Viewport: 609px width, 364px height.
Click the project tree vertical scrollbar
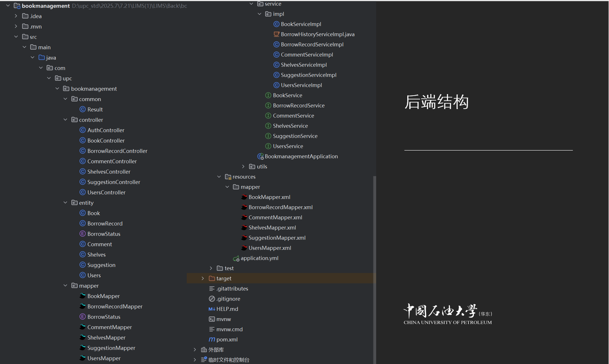tap(375, 269)
